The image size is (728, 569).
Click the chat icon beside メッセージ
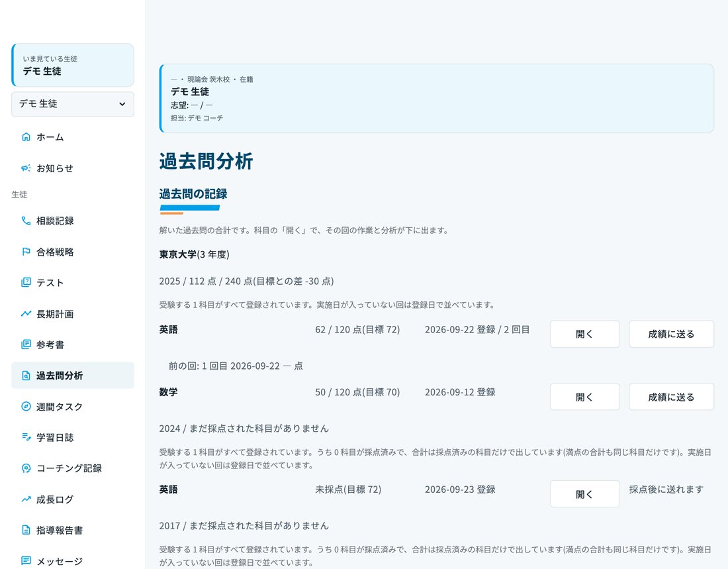(x=26, y=560)
